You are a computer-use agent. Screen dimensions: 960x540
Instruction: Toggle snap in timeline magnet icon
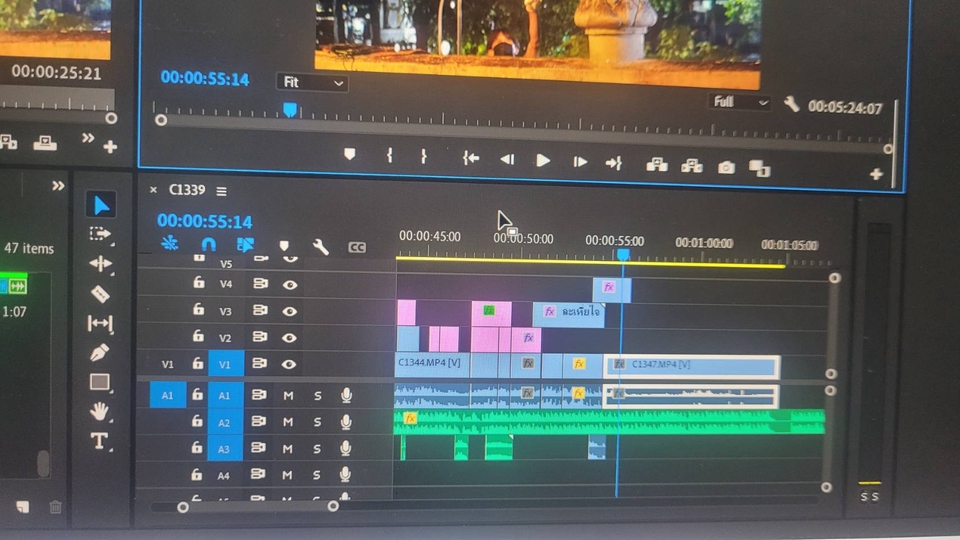208,244
